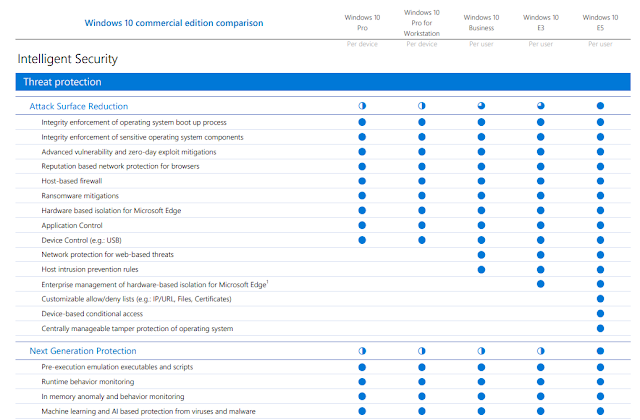
Task: Select 'Centrally manageable tamper protection of operating system'
Action: tap(138, 329)
